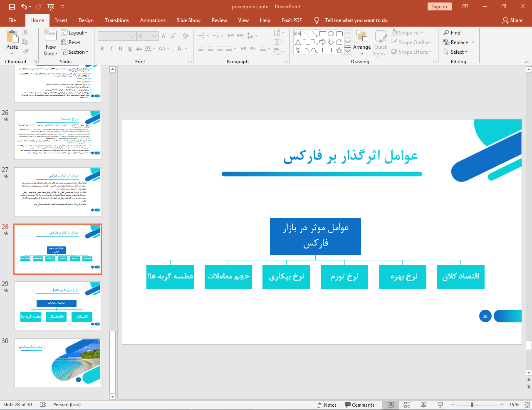The height and width of the screenshot is (410, 532).
Task: Toggle strikethrough formatting
Action: coord(139,49)
